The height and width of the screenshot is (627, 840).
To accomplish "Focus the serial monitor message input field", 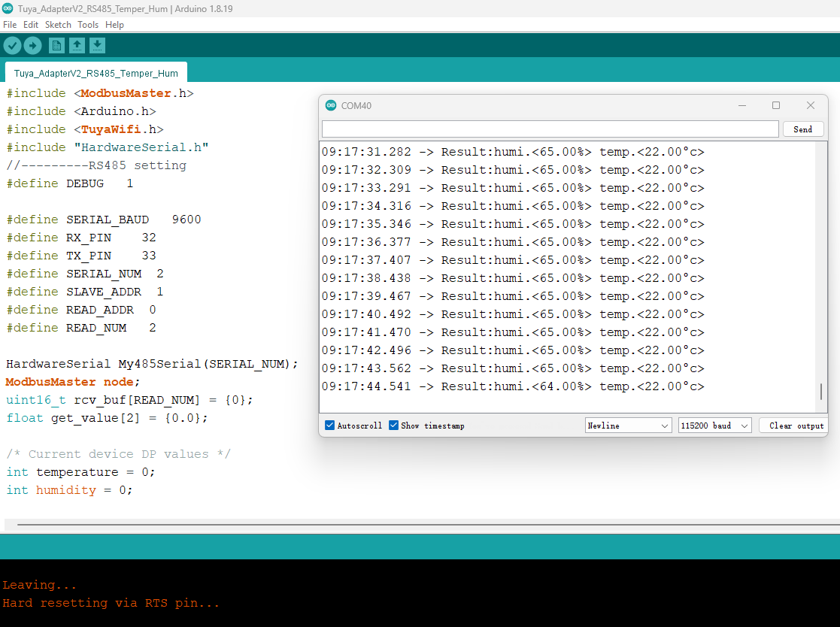I will pyautogui.click(x=550, y=129).
